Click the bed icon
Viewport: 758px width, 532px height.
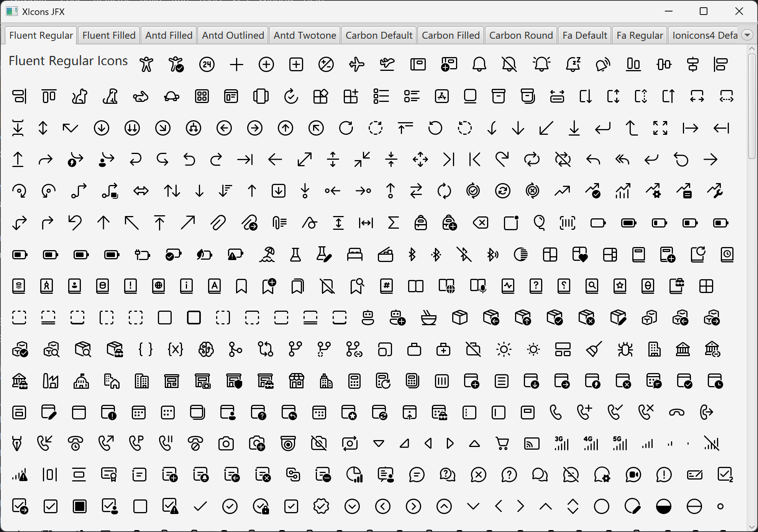click(354, 254)
